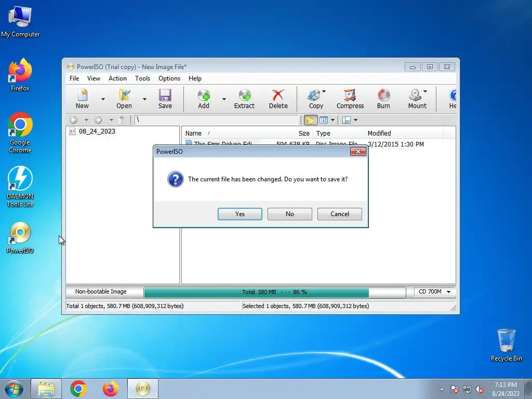Click the Open toolbar icon
The image size is (532, 399).
tap(124, 96)
